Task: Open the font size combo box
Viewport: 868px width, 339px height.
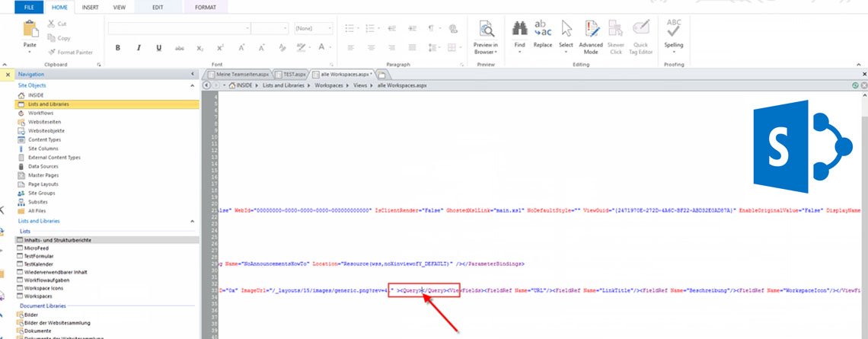Action: pyautogui.click(x=270, y=28)
